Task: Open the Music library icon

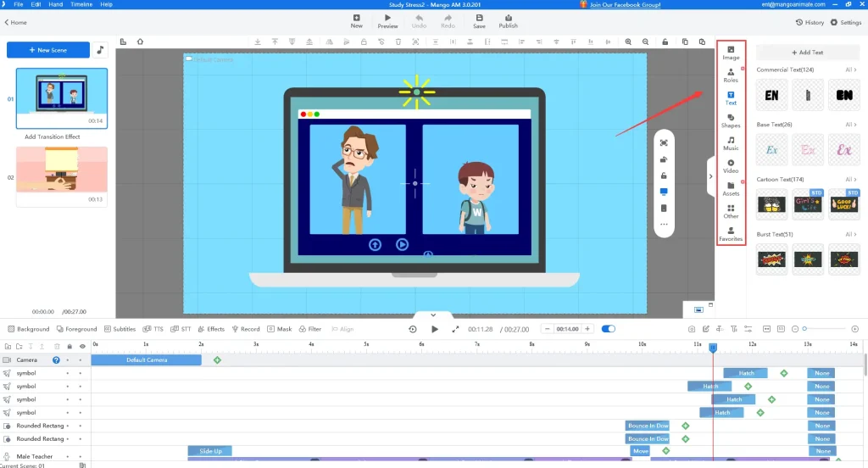Action: click(731, 143)
